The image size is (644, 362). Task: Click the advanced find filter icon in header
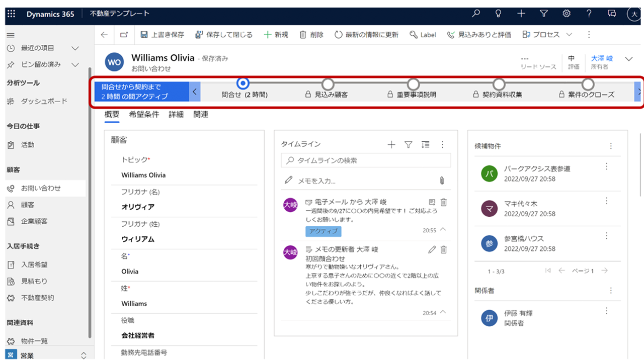click(x=543, y=14)
